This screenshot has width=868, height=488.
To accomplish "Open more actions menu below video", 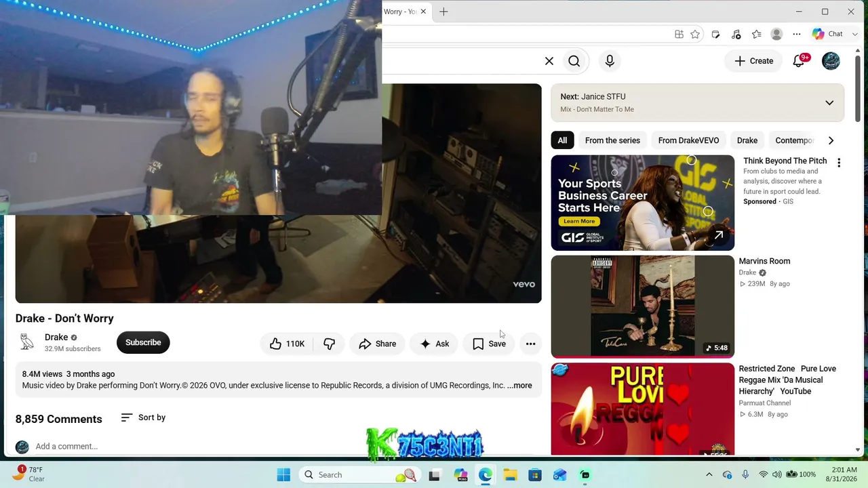I will (530, 344).
